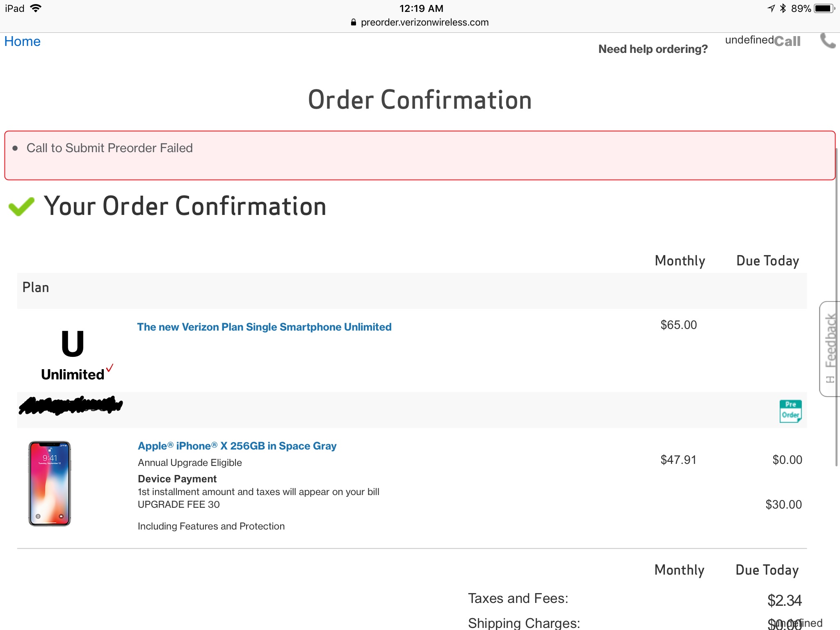Open the Feedback side tab
The image size is (840, 630).
tap(830, 349)
